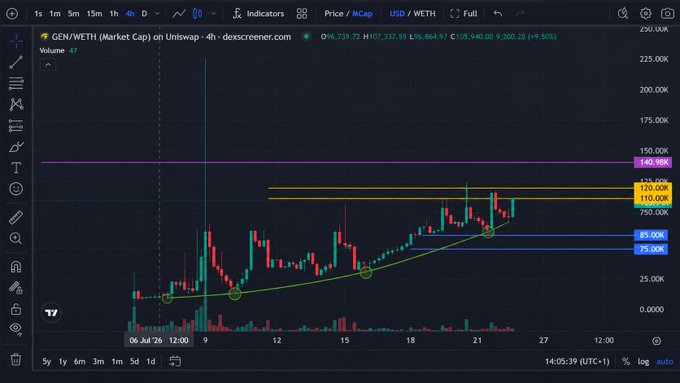Select the blue 85.00K price label
The width and height of the screenshot is (680, 383).
click(x=651, y=235)
